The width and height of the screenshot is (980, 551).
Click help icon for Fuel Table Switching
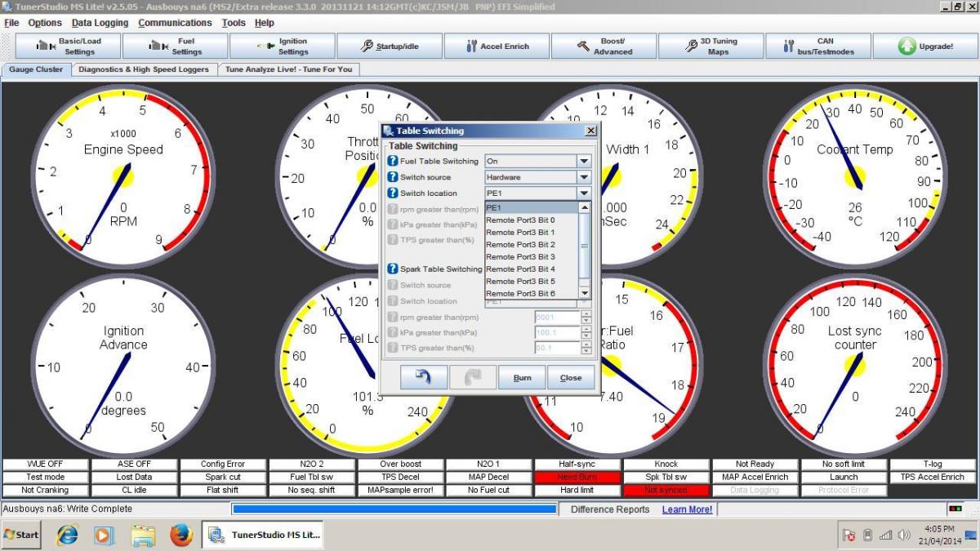tap(393, 161)
